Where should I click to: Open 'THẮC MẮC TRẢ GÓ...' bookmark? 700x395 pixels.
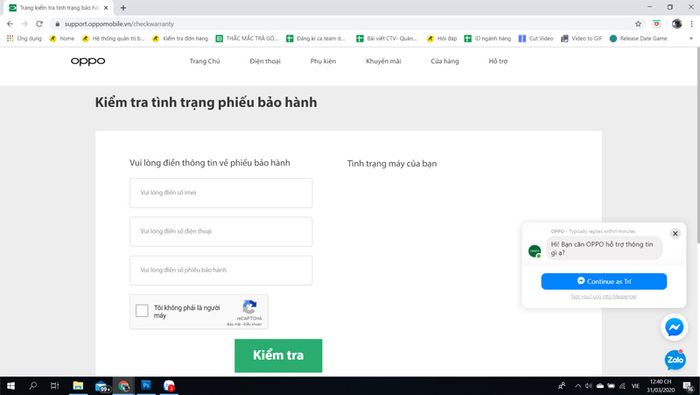click(247, 38)
